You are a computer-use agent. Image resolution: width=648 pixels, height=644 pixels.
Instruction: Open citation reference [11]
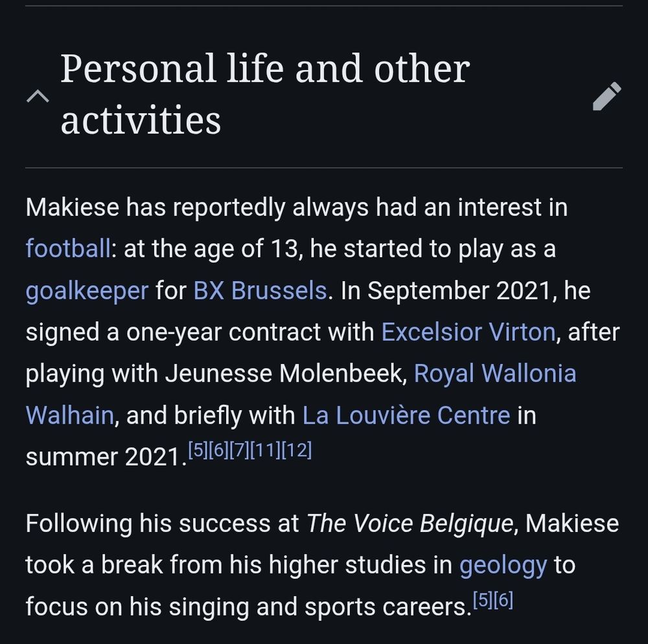point(266,447)
